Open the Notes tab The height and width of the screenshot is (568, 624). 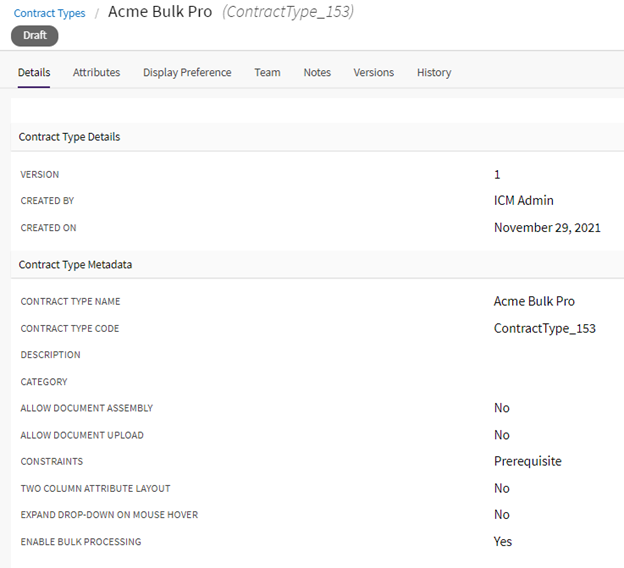pos(317,73)
